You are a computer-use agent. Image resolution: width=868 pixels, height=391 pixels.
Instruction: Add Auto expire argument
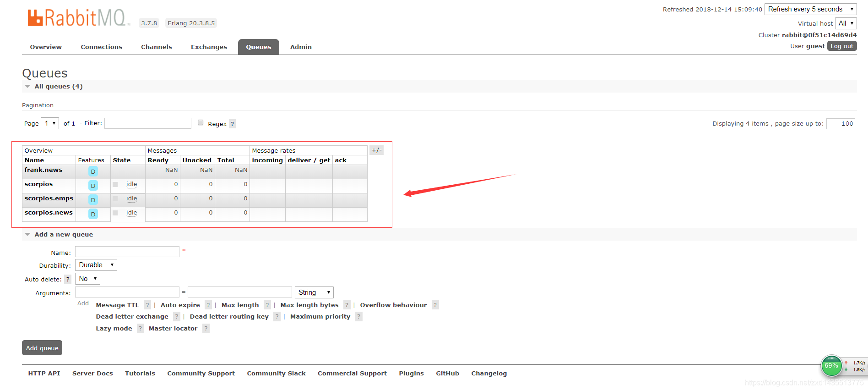180,305
